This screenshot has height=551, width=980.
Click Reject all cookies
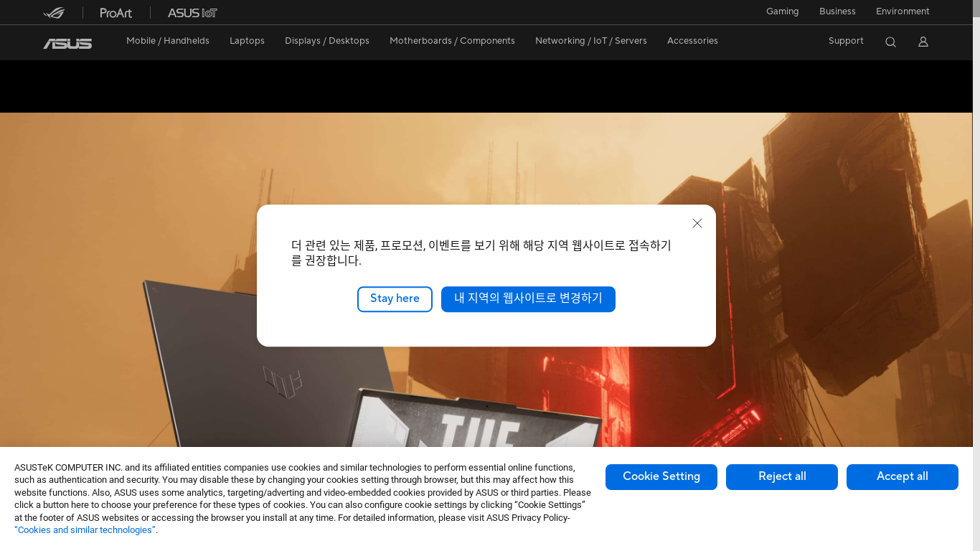click(x=782, y=477)
